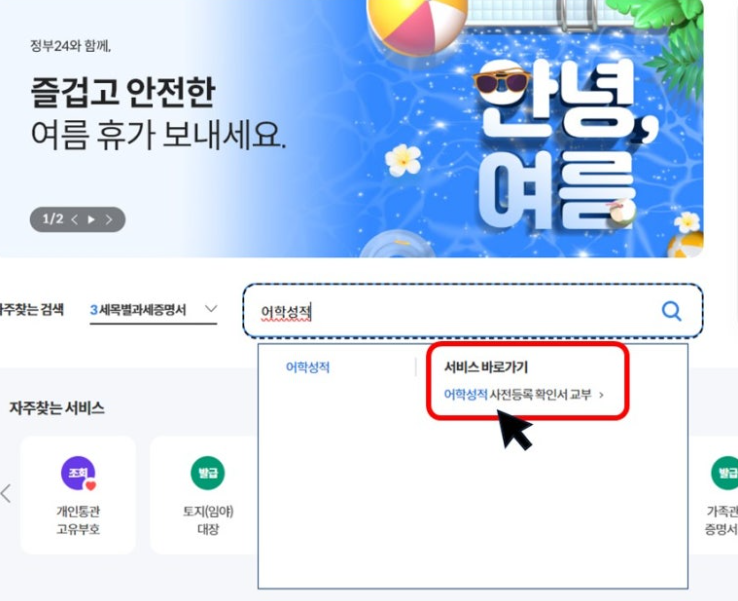Open 토지(임야) 대장 발급 icon

pos(208,473)
